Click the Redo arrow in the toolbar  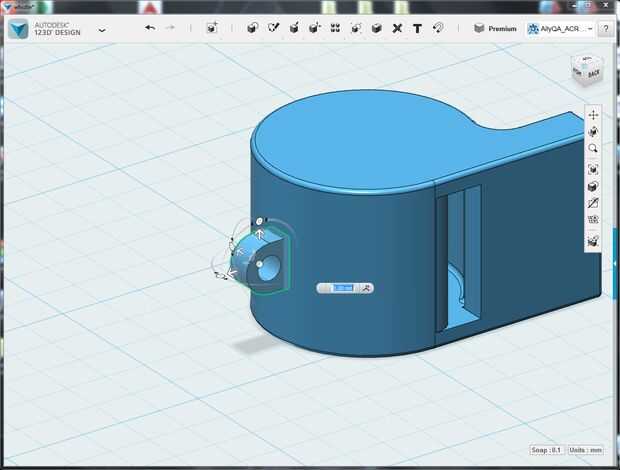(171, 28)
